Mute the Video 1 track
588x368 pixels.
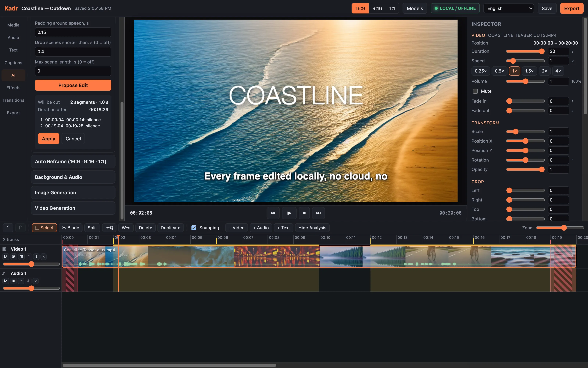coord(6,256)
